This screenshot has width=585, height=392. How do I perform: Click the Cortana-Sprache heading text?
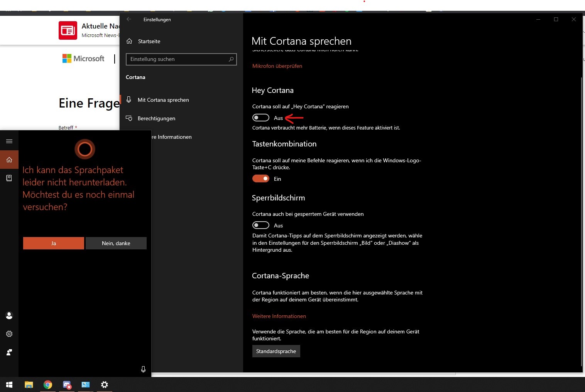[x=281, y=276]
